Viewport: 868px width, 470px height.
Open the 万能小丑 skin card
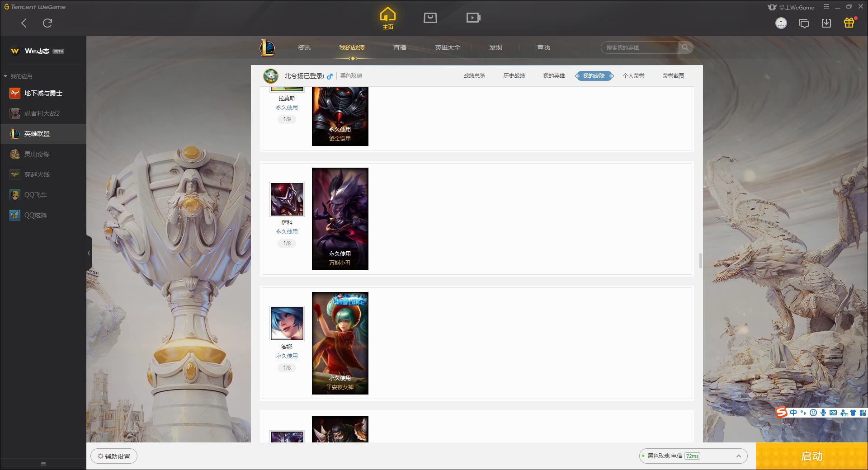(340, 219)
